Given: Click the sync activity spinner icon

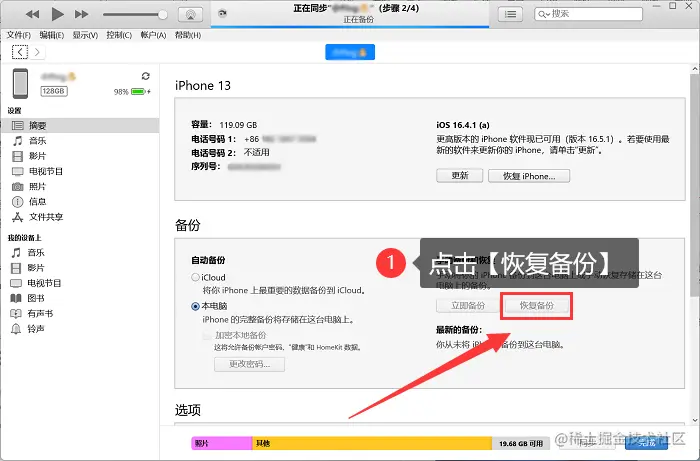Looking at the screenshot, I should [x=222, y=13].
